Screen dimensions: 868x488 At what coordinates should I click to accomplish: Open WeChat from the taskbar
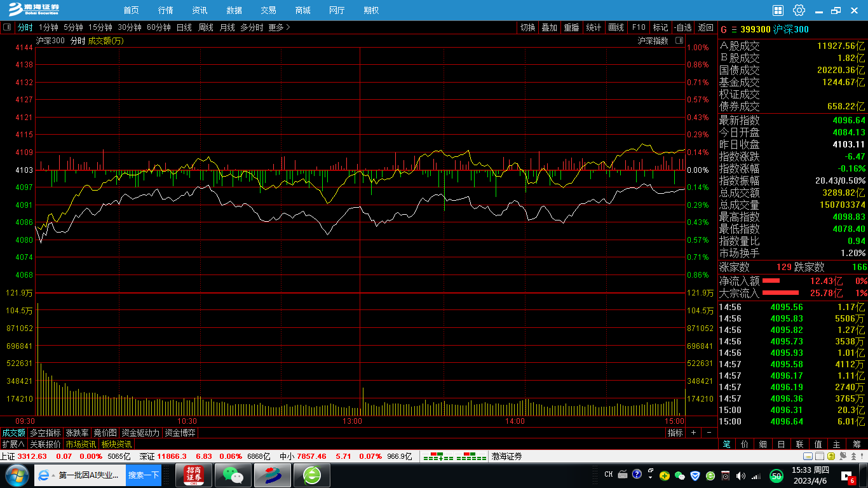pyautogui.click(x=233, y=475)
